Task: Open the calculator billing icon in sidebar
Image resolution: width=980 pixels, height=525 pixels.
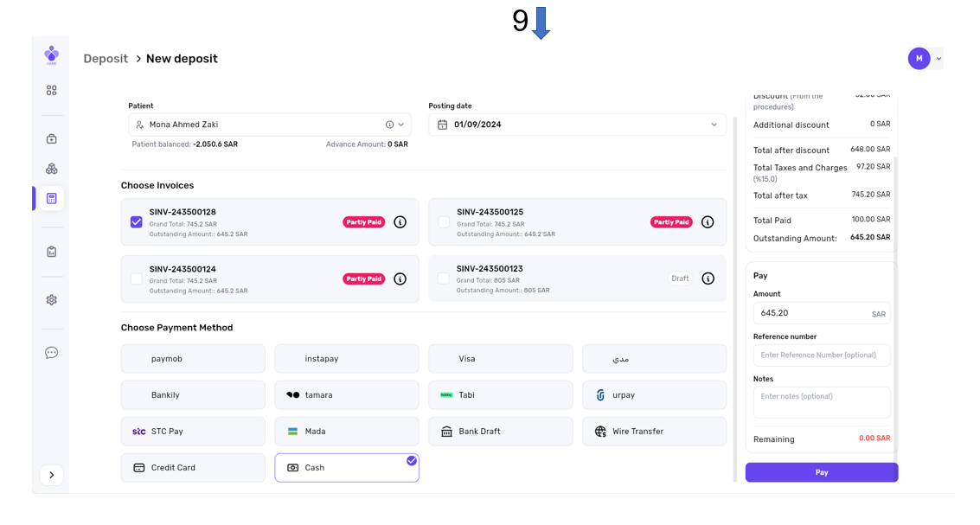Action: tap(51, 198)
